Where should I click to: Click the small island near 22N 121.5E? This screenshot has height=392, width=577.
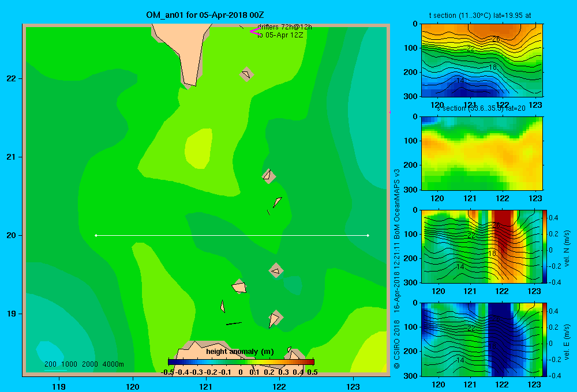pyautogui.click(x=246, y=74)
